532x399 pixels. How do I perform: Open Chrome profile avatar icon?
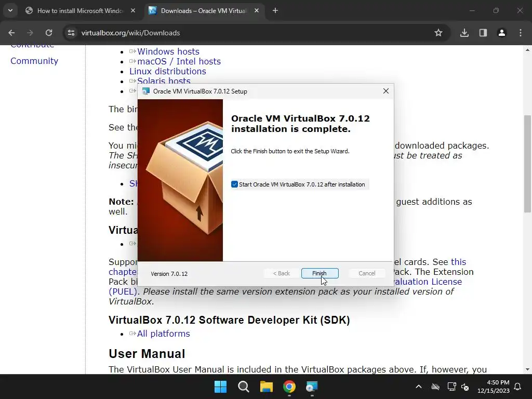point(502,33)
